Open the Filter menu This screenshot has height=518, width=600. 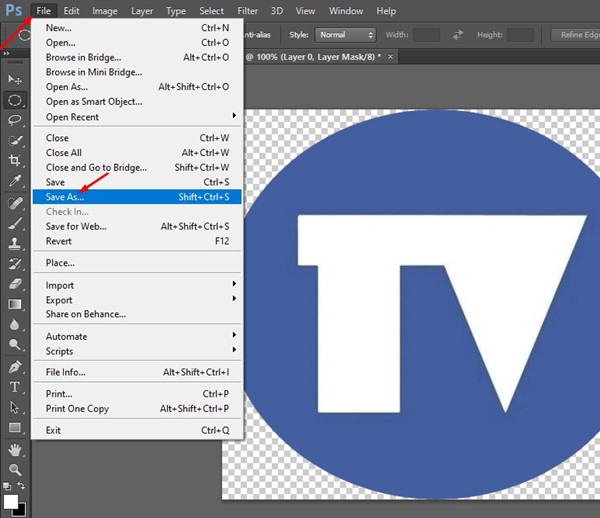click(248, 11)
